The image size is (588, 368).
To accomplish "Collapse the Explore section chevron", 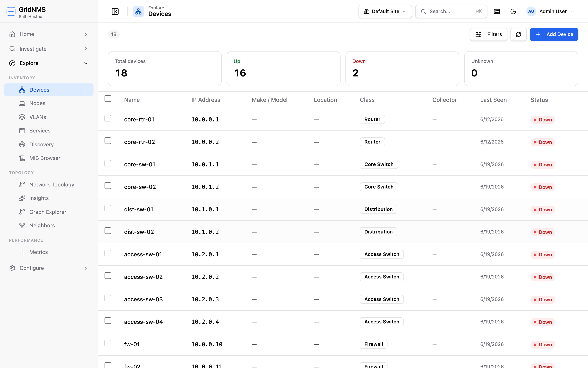I will (86, 63).
